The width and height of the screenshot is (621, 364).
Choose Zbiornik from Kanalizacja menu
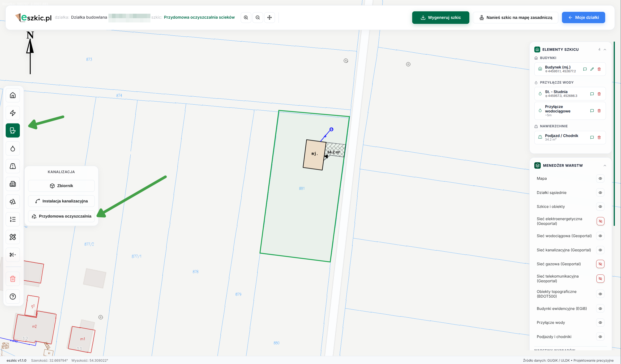61,186
